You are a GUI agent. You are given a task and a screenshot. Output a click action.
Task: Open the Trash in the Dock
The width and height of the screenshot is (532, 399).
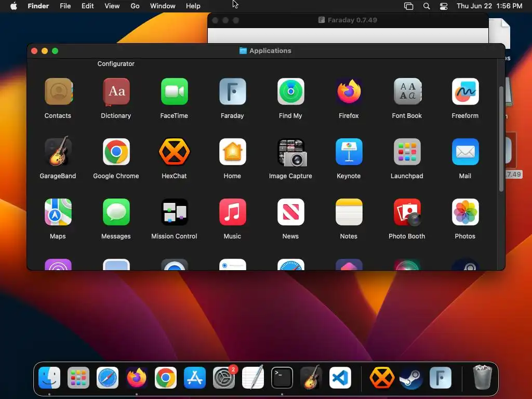click(482, 377)
